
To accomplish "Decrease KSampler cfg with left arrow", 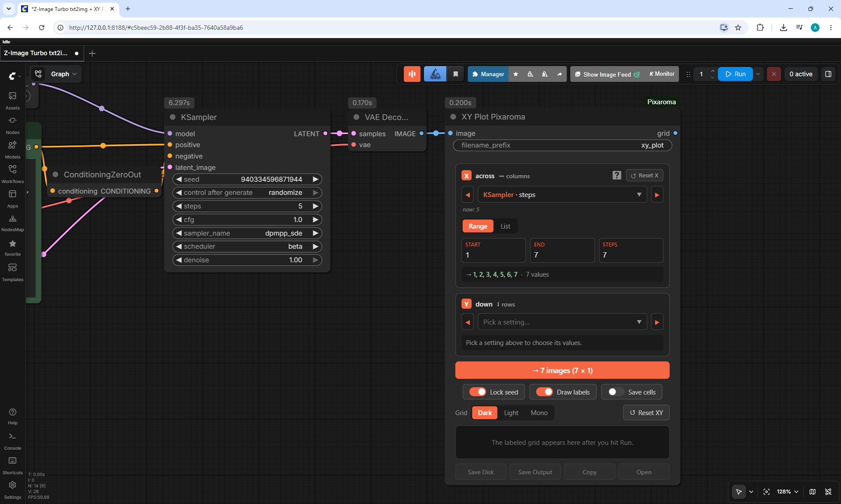I will 179,220.
